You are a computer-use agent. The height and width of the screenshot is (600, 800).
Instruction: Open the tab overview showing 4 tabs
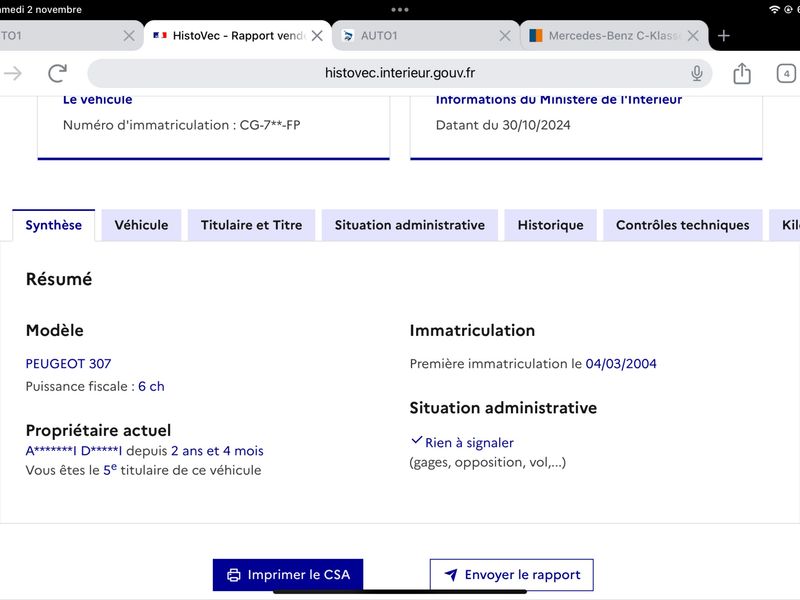point(786,73)
